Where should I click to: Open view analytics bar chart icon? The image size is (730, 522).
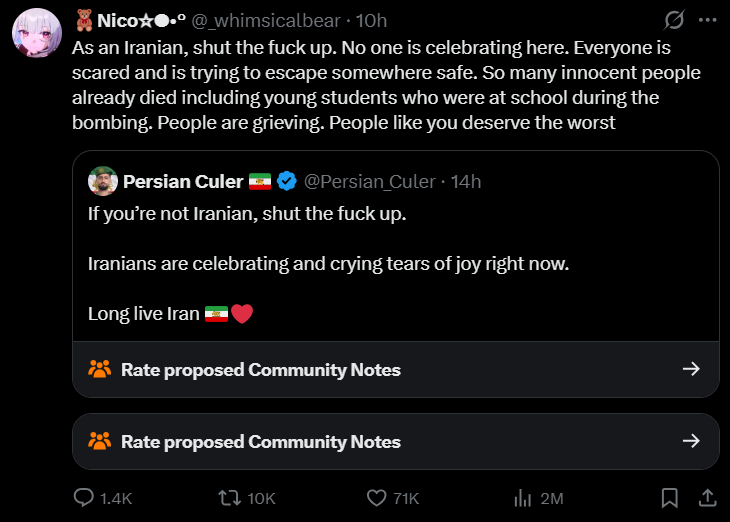[x=522, y=497]
